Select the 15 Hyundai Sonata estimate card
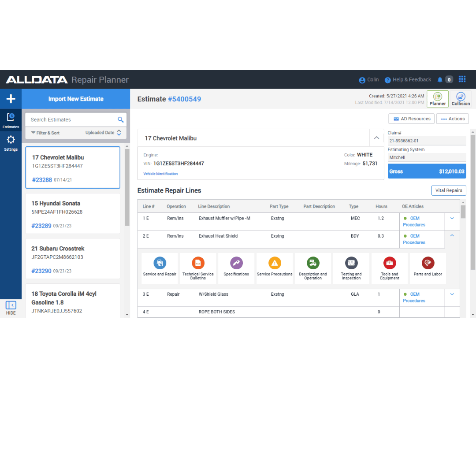Viewport: 476px width, 476px height. click(x=73, y=213)
